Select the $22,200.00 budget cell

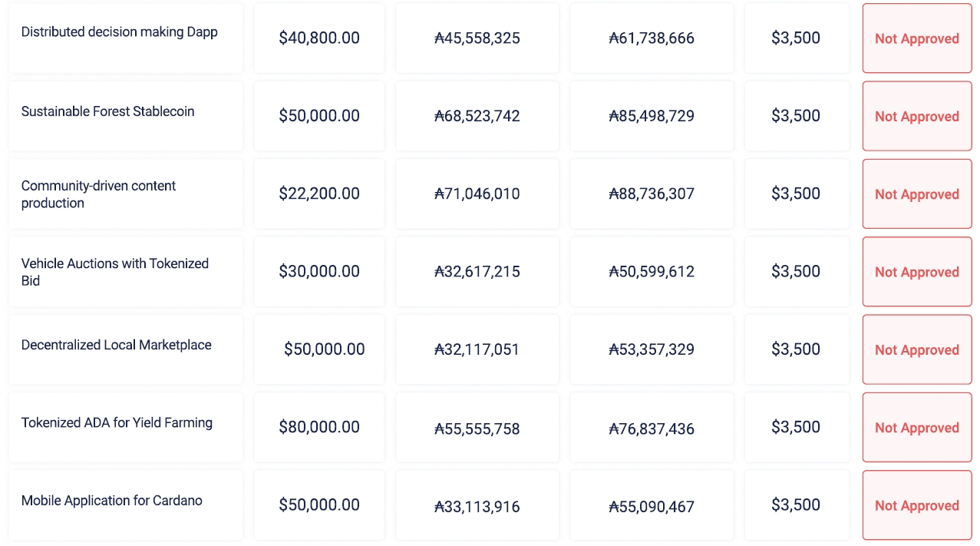point(319,194)
